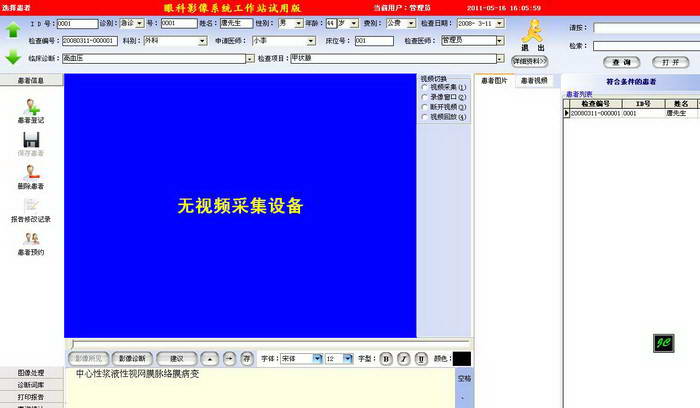Click the 检查编号 input field

[90, 41]
